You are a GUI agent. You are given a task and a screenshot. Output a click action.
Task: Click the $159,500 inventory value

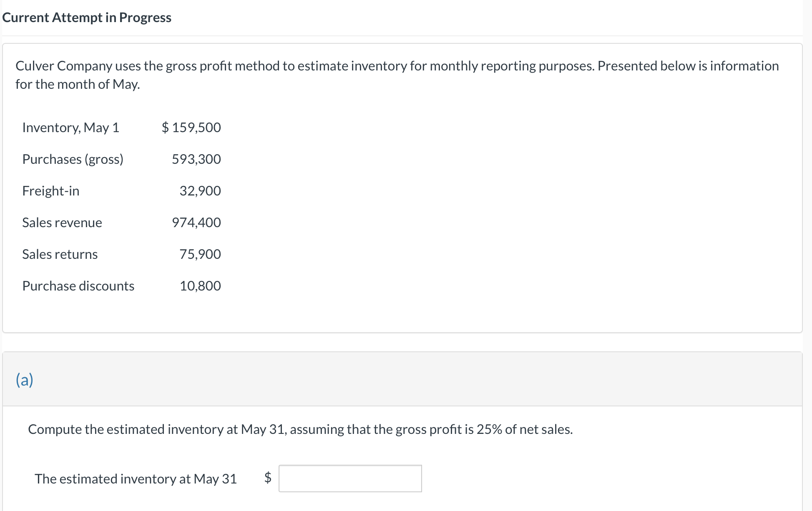[x=191, y=128]
